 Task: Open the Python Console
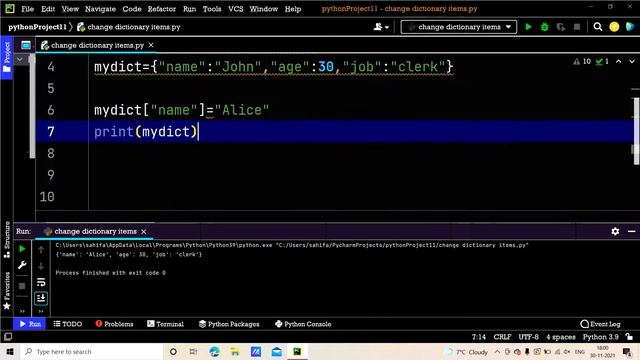click(x=303, y=324)
